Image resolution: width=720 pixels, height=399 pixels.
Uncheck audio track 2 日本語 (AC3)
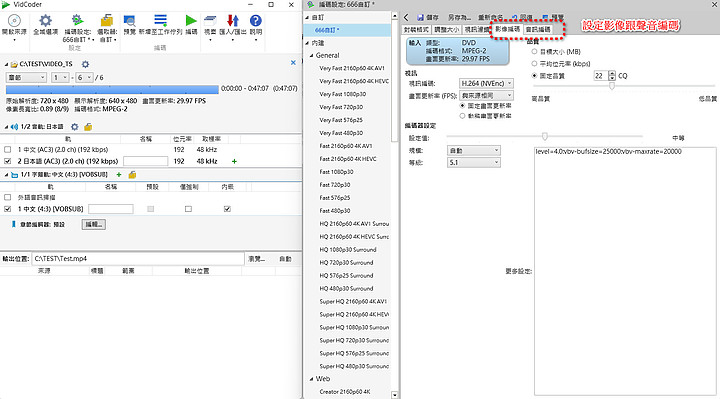click(x=7, y=161)
